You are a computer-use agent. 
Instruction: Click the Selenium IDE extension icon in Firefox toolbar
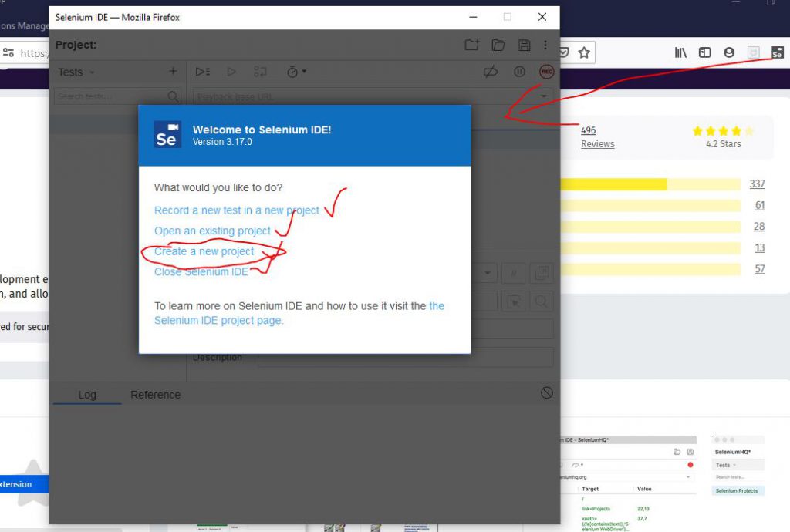[778, 52]
